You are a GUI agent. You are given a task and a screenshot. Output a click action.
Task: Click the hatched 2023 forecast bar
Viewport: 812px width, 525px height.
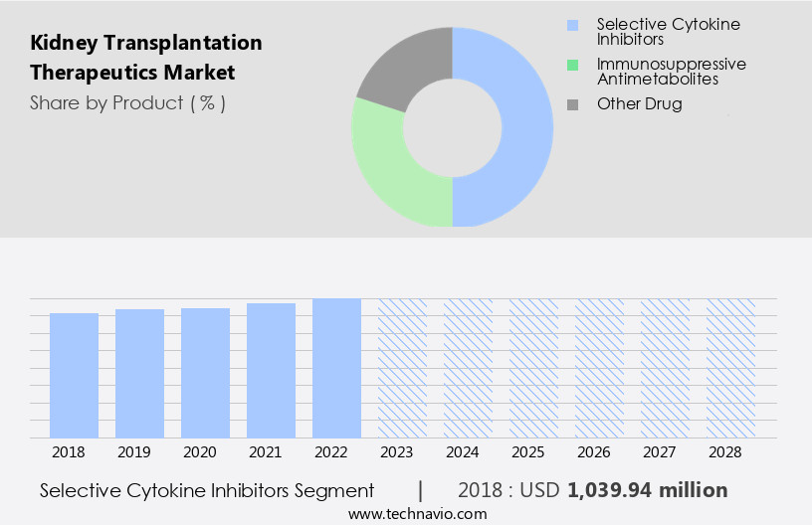point(402,368)
